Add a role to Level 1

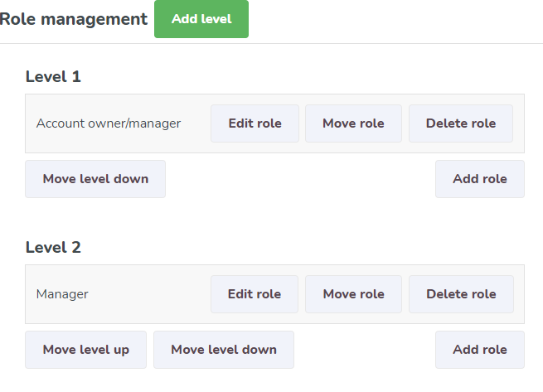480,179
